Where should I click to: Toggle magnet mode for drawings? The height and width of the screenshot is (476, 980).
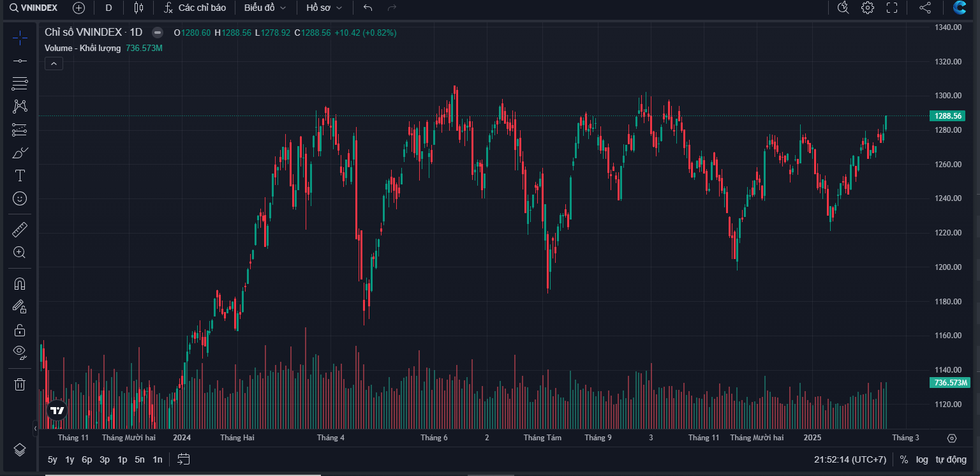point(20,283)
